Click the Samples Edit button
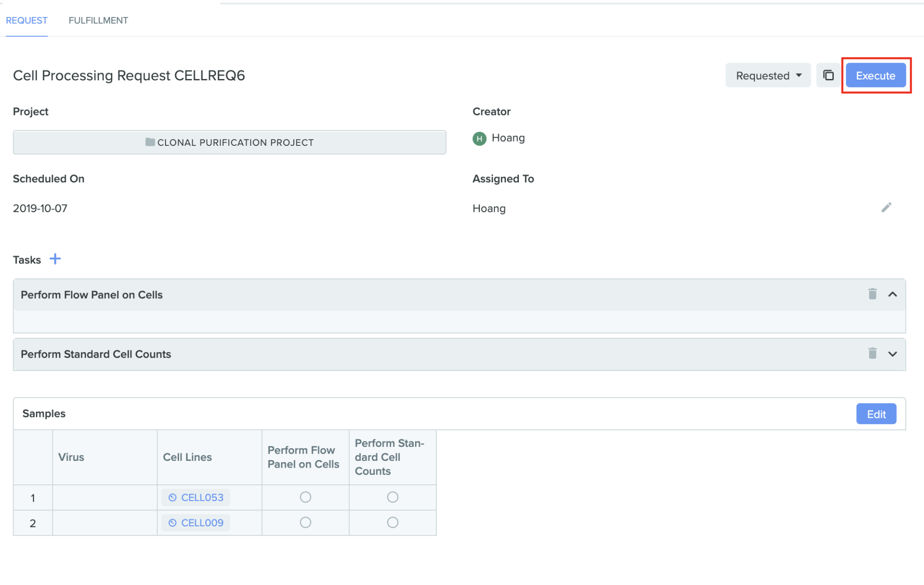924x585 pixels. click(876, 414)
